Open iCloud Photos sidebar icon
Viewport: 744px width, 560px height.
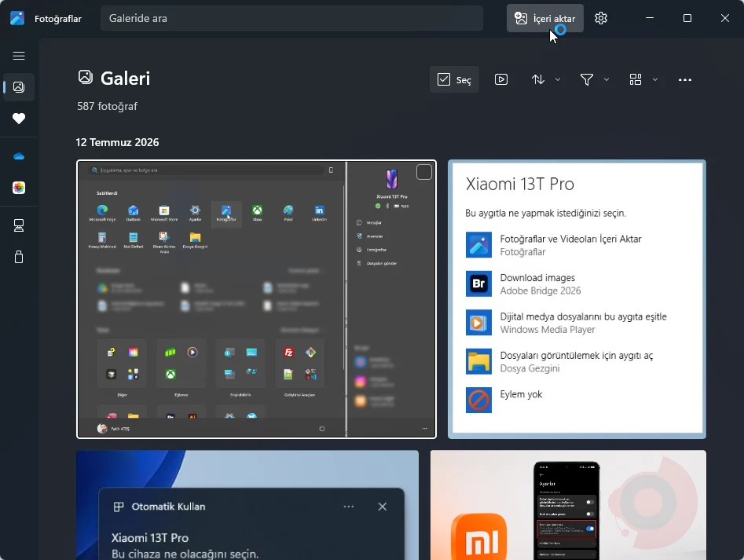19,188
